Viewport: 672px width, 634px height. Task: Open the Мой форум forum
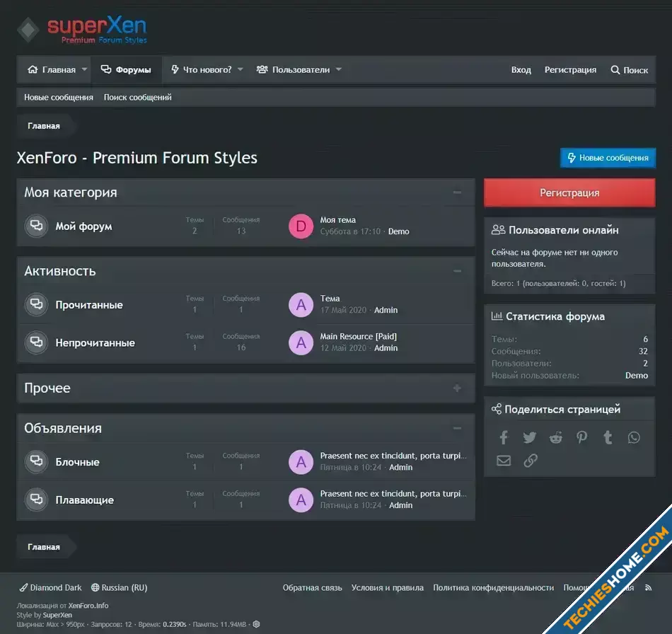(84, 226)
